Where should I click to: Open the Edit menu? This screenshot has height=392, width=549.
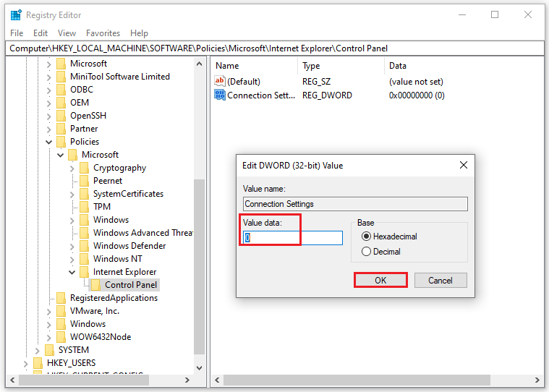click(x=41, y=33)
